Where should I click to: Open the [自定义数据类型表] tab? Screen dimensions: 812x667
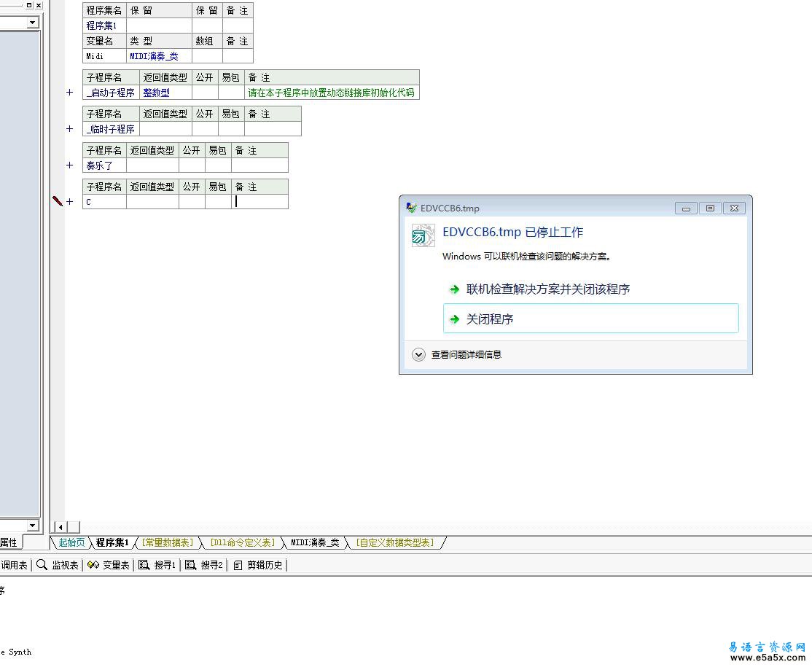[394, 542]
